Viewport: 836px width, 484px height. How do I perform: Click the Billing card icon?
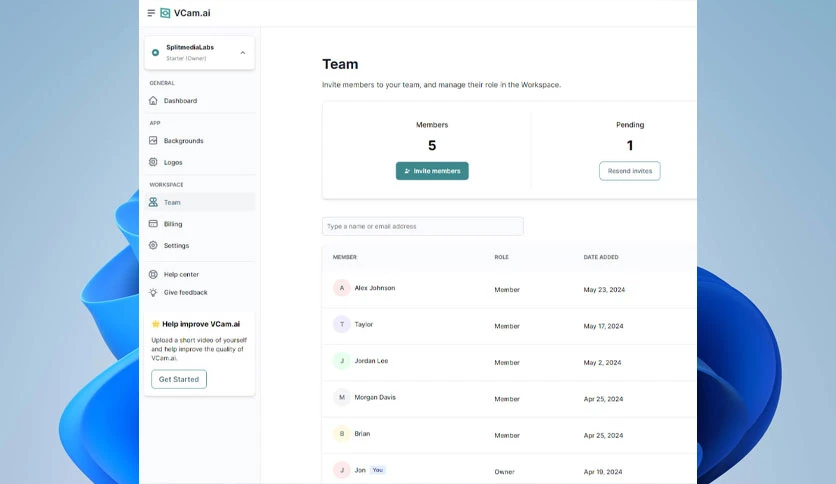(x=153, y=223)
